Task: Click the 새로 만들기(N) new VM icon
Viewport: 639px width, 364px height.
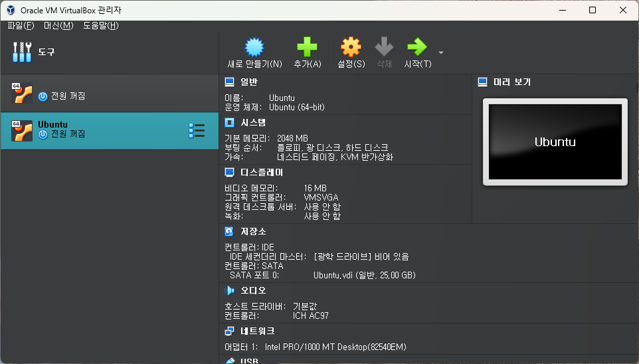Action: [254, 47]
